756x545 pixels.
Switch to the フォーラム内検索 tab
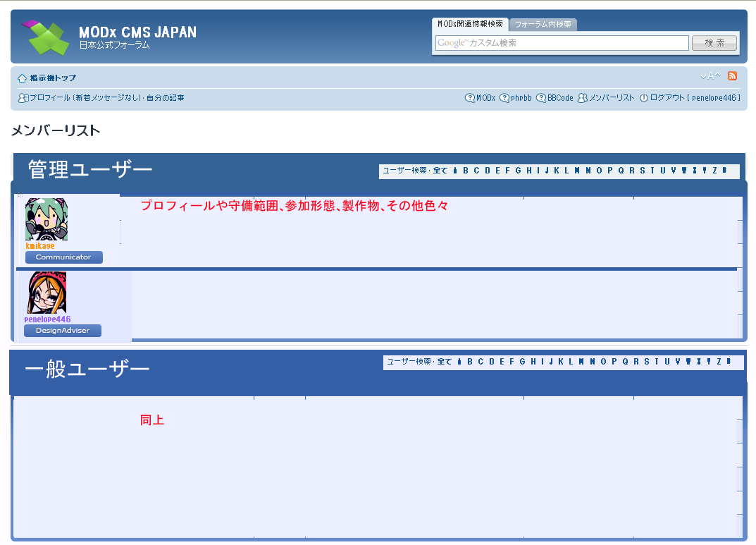[x=543, y=25]
